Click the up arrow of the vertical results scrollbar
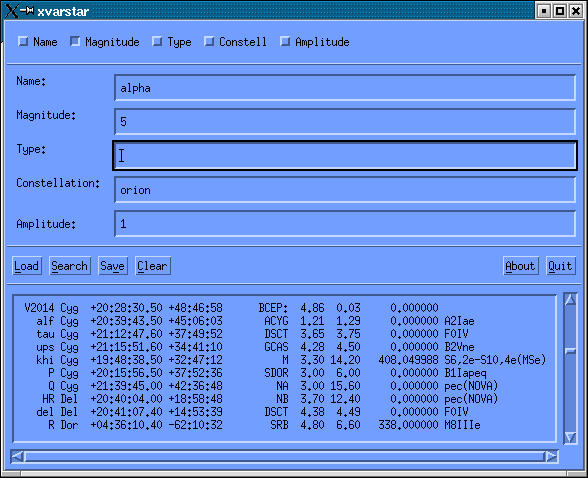Viewport: 588px width, 478px height. click(x=570, y=300)
